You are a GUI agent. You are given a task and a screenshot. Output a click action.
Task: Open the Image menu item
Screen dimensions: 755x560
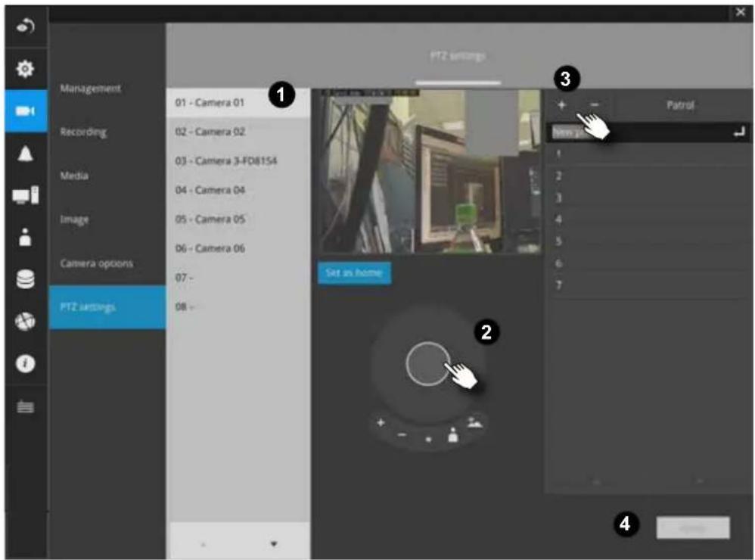click(74, 219)
